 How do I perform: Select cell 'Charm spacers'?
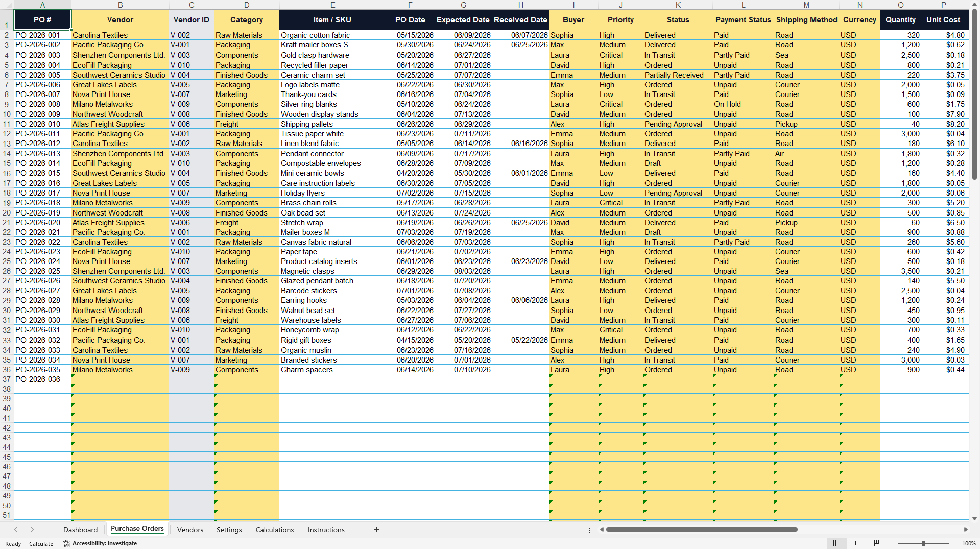pyautogui.click(x=332, y=370)
